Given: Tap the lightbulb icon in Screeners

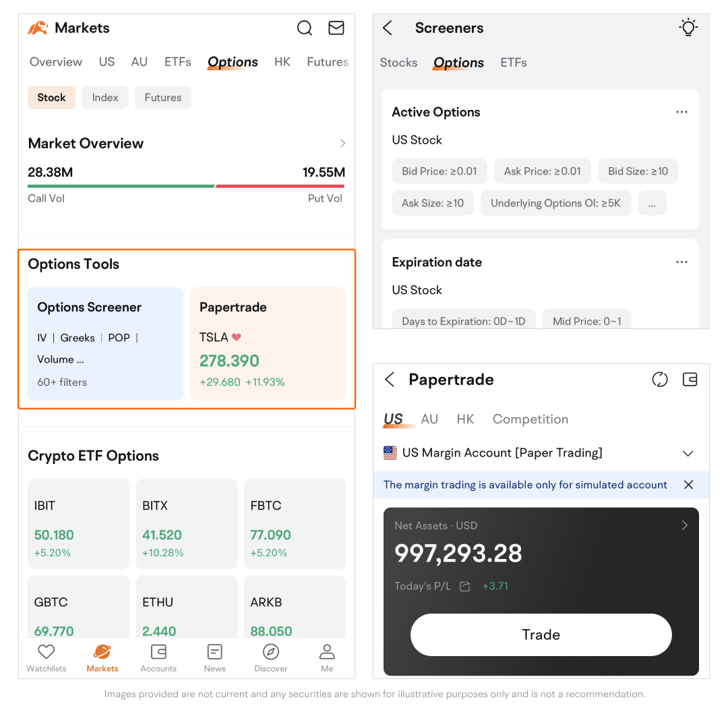Looking at the screenshot, I should coord(688,28).
